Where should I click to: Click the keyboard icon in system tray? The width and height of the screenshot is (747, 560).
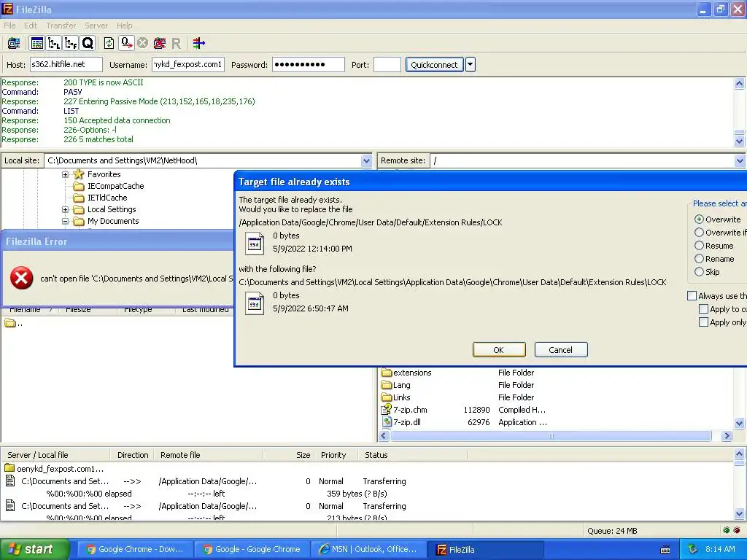[665, 550]
